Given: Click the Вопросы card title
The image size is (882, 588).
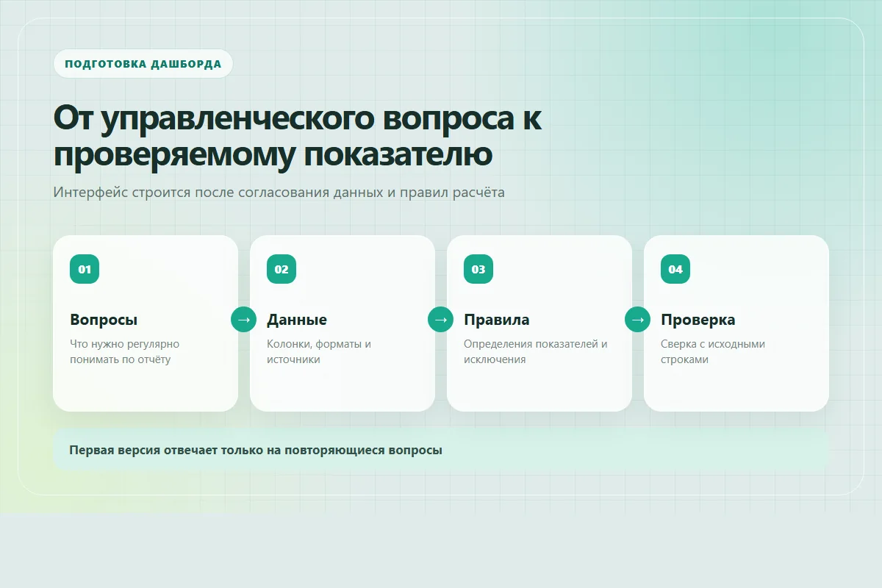Looking at the screenshot, I should point(104,320).
